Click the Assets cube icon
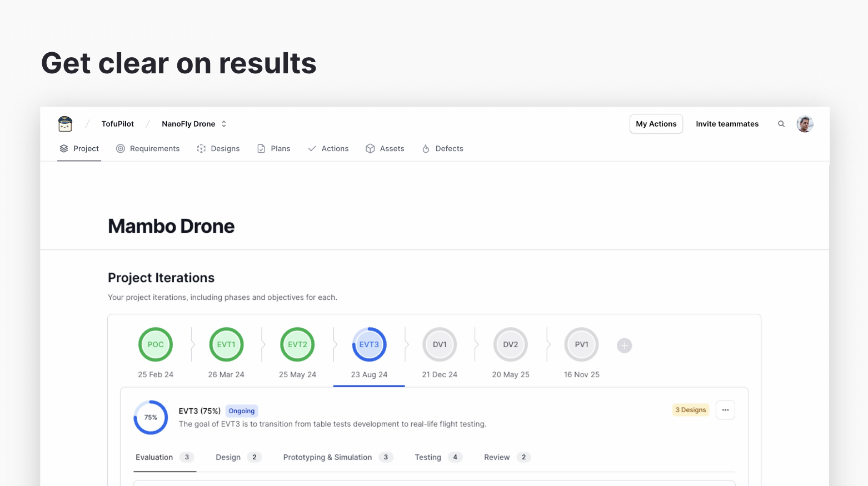This screenshot has width=868, height=486. [370, 148]
